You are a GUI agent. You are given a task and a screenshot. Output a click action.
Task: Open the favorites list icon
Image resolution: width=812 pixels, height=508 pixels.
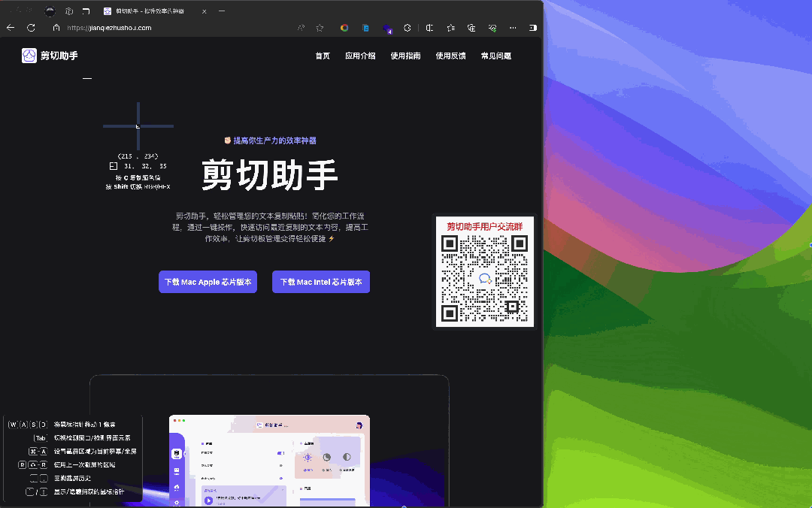click(450, 28)
